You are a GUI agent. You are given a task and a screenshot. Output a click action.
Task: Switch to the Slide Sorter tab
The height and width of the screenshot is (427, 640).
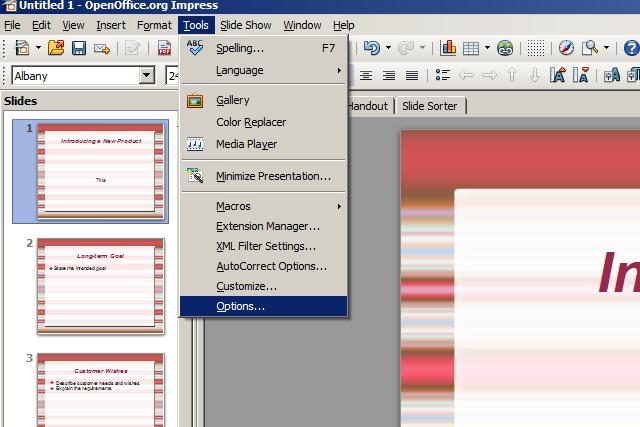430,106
